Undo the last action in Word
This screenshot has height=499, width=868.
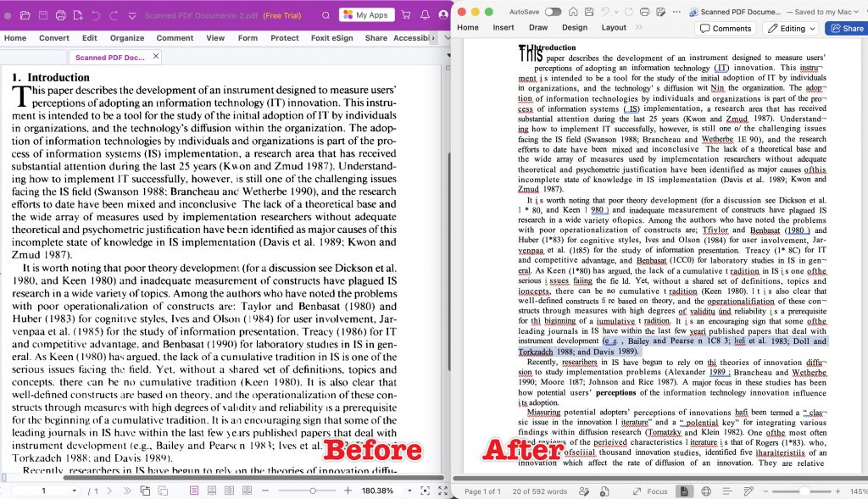[605, 12]
